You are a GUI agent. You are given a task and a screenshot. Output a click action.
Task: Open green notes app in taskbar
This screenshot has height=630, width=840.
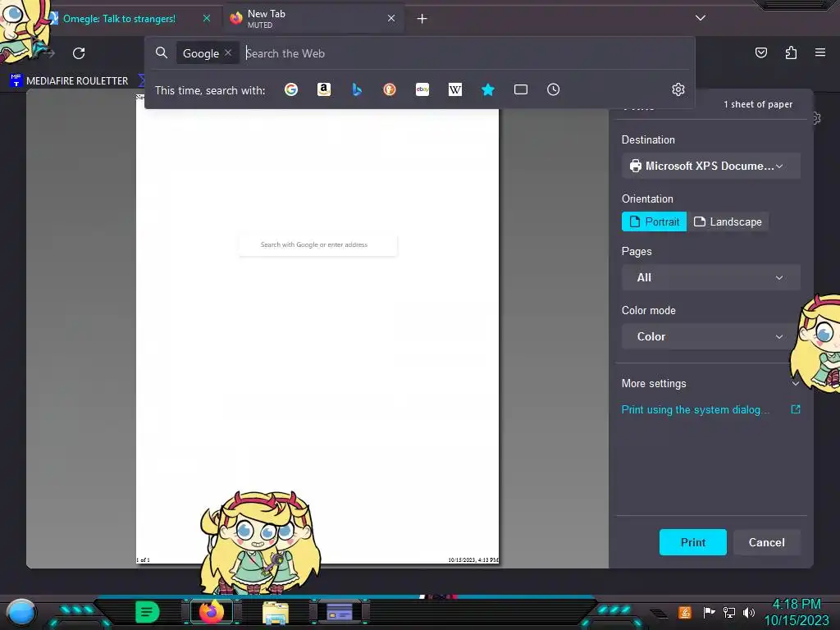point(148,612)
